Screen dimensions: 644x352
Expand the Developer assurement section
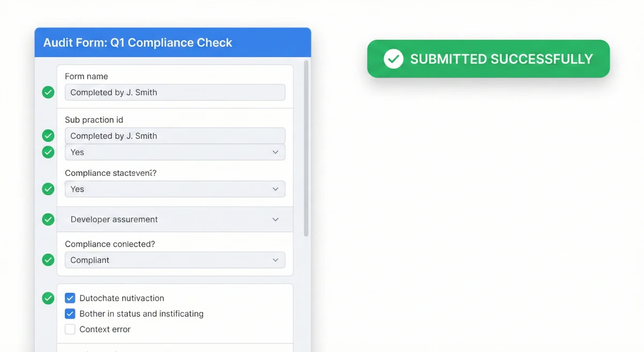pyautogui.click(x=175, y=219)
